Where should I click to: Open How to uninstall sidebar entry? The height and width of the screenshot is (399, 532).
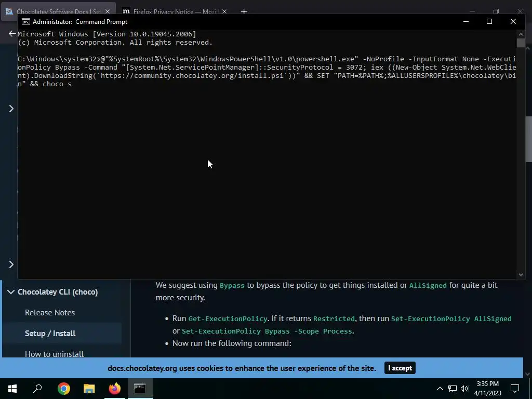point(54,354)
